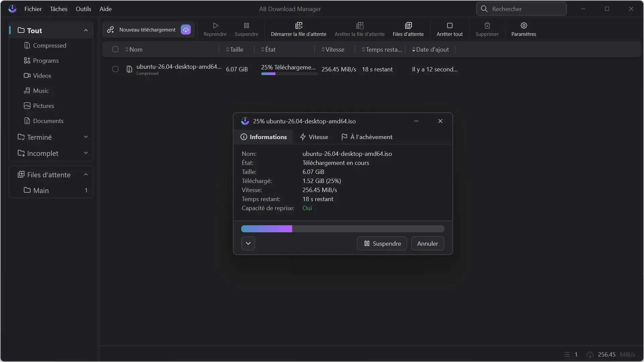Viewport: 644px width, 362px height.
Task: Sort by Date d'ajout column
Action: pos(430,49)
